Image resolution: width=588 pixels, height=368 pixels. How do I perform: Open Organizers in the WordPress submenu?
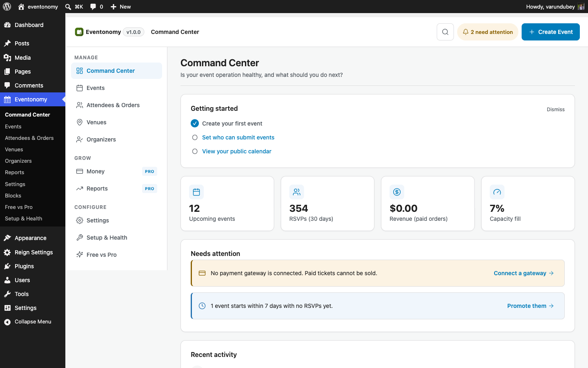pos(18,161)
